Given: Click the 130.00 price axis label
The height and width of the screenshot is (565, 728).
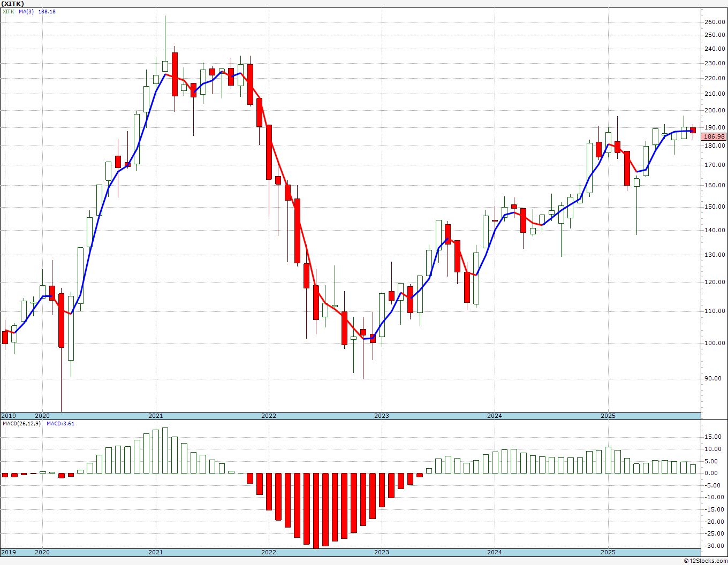Looking at the screenshot, I should [x=715, y=255].
